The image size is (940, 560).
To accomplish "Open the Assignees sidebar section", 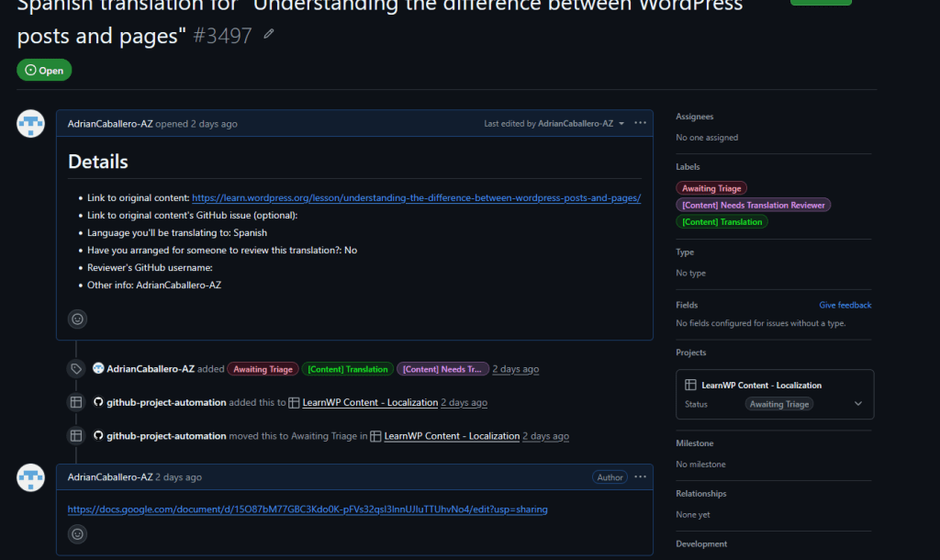I will click(x=694, y=117).
